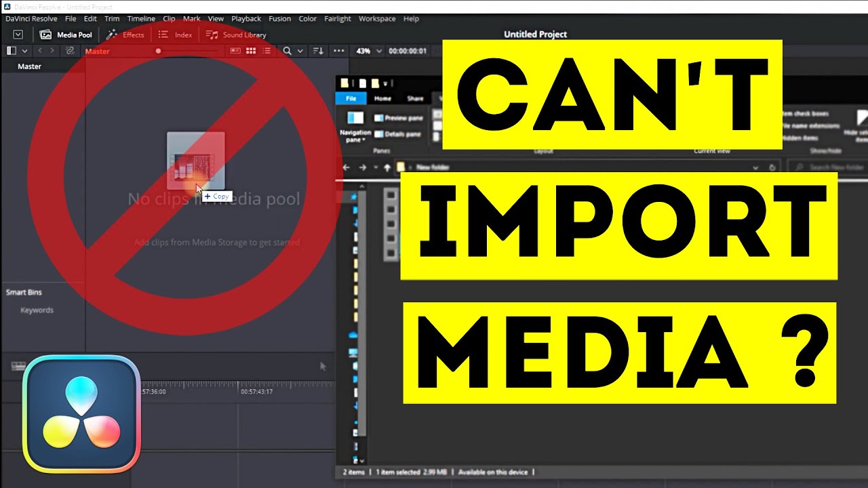The height and width of the screenshot is (488, 868).
Task: Click the Search New folder field
Action: (829, 167)
